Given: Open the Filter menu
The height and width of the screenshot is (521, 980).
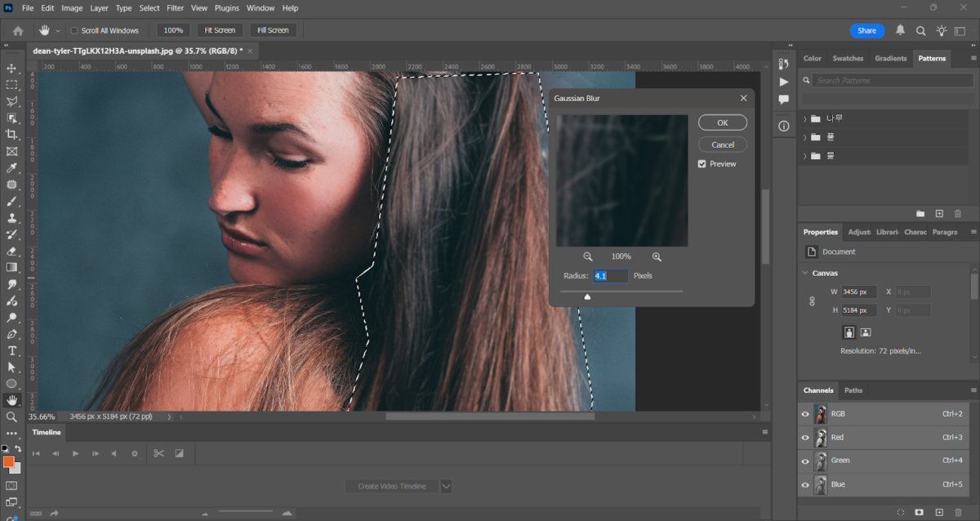Looking at the screenshot, I should coord(175,8).
